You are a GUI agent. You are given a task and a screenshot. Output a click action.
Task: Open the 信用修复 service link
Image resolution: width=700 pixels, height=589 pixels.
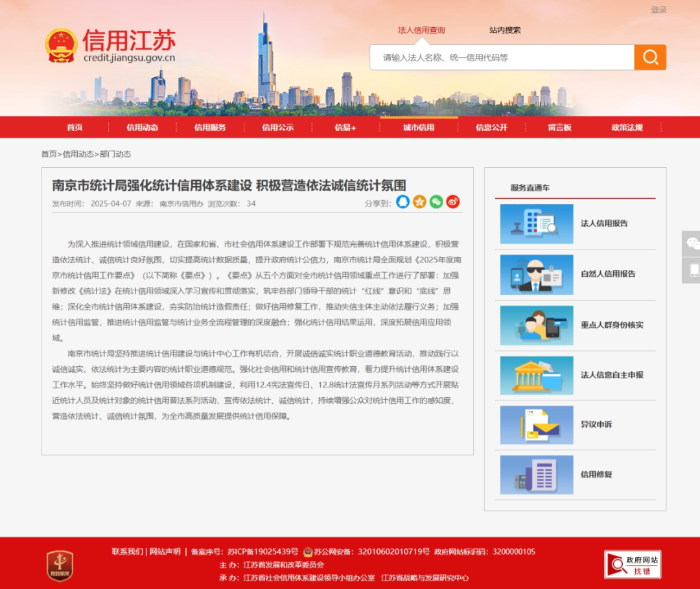click(596, 474)
